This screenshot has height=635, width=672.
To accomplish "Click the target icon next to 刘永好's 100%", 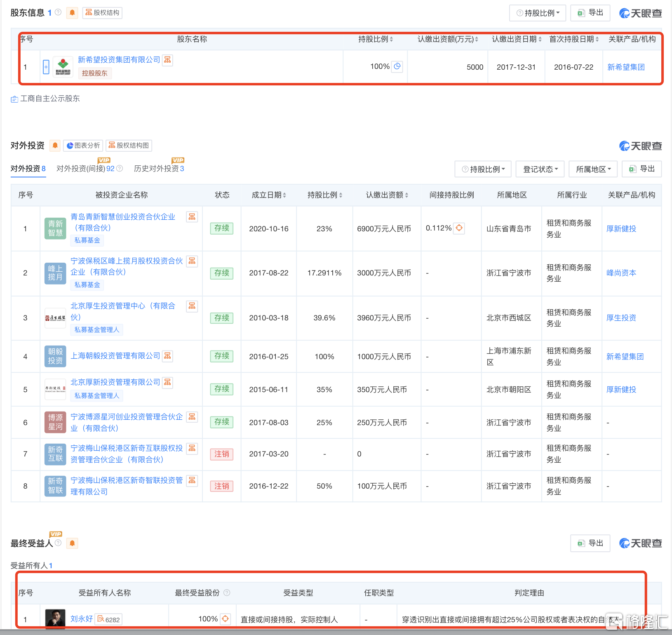I will click(225, 619).
